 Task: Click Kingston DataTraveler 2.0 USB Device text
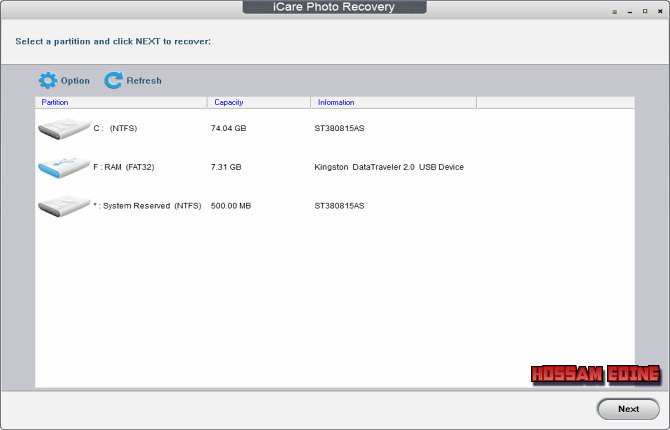389,167
